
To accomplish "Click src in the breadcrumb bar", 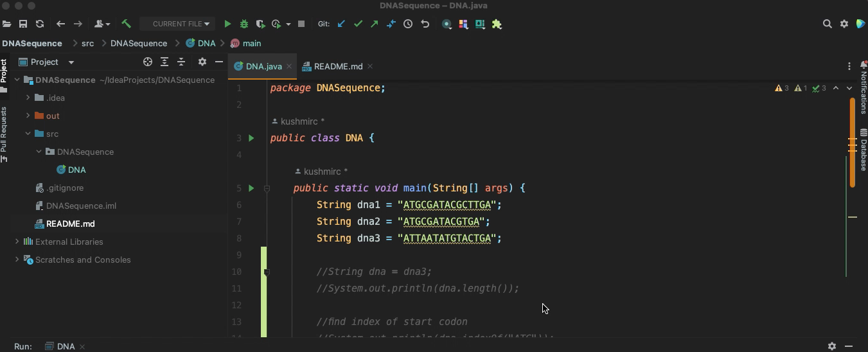I will coord(87,43).
